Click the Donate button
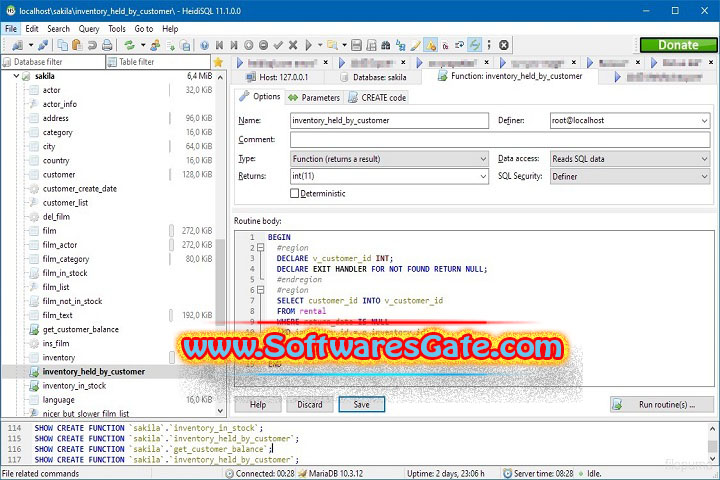 [678, 45]
